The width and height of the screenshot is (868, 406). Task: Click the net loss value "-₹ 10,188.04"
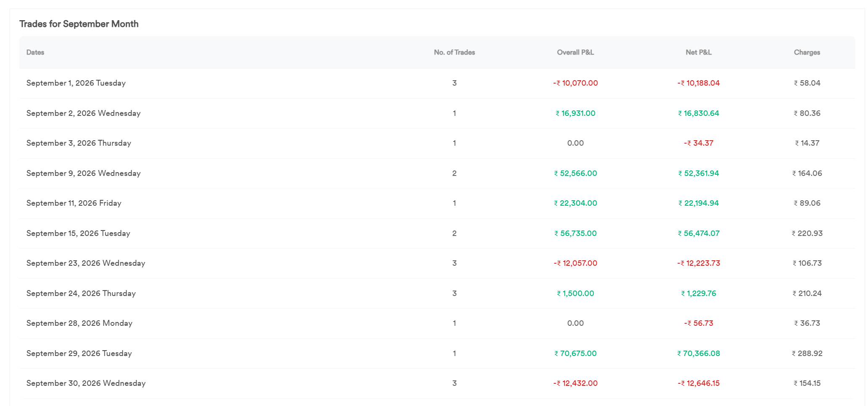tap(698, 83)
